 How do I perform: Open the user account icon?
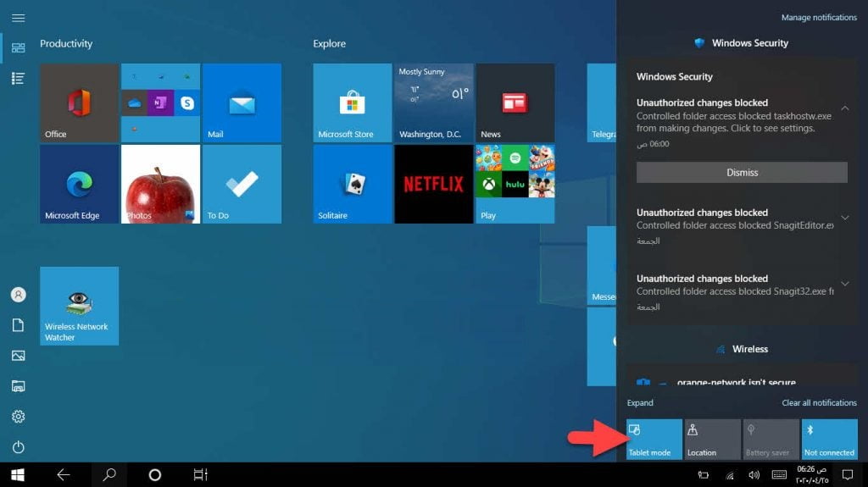click(x=19, y=295)
